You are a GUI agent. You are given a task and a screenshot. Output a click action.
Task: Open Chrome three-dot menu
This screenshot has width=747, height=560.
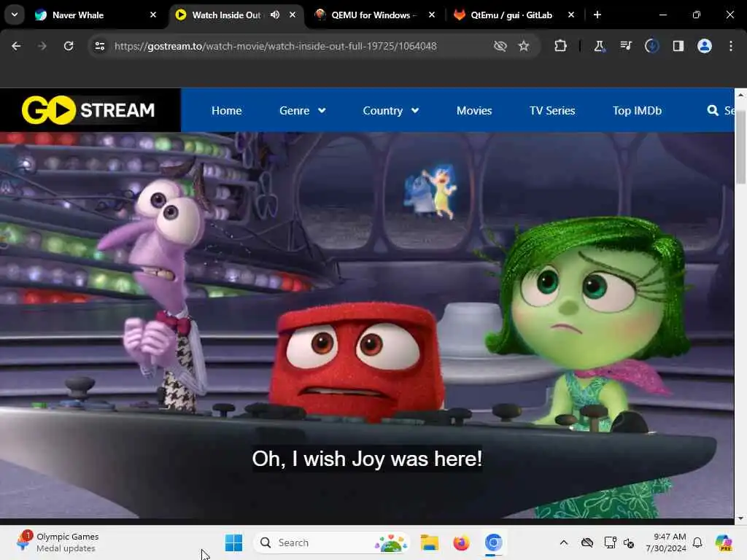(731, 46)
